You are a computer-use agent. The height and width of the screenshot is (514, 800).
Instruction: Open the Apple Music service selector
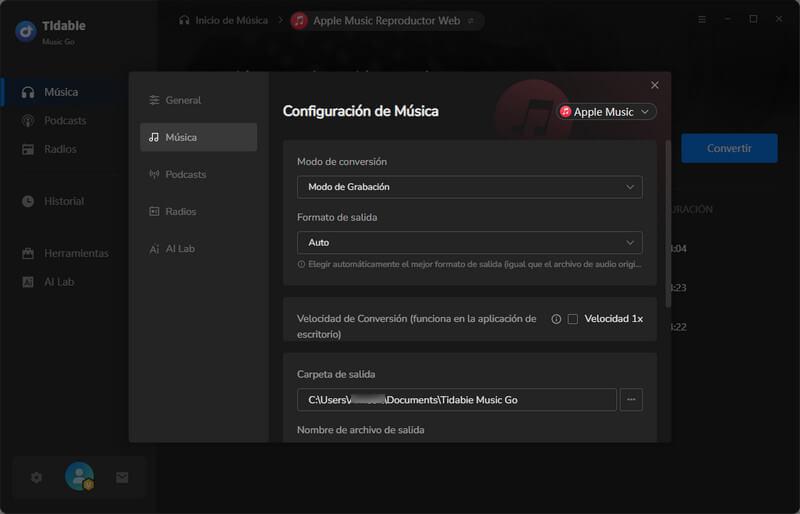(606, 112)
